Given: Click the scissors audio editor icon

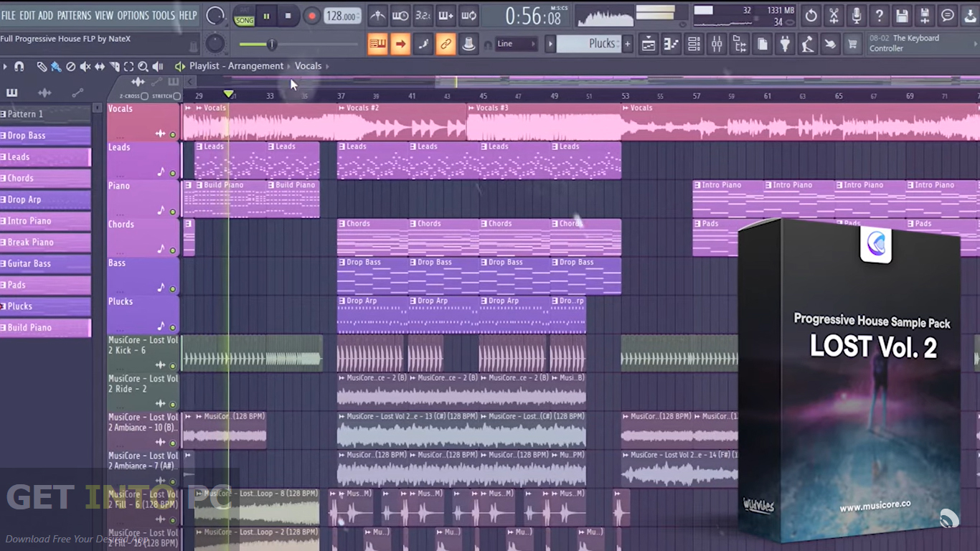Looking at the screenshot, I should (834, 15).
